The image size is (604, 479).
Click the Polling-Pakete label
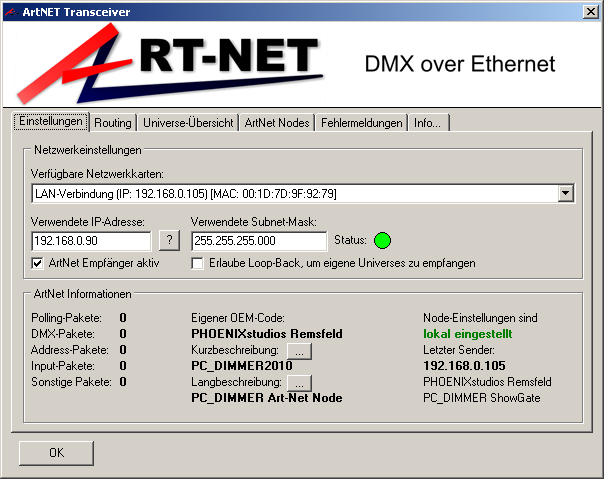pyautogui.click(x=66, y=318)
